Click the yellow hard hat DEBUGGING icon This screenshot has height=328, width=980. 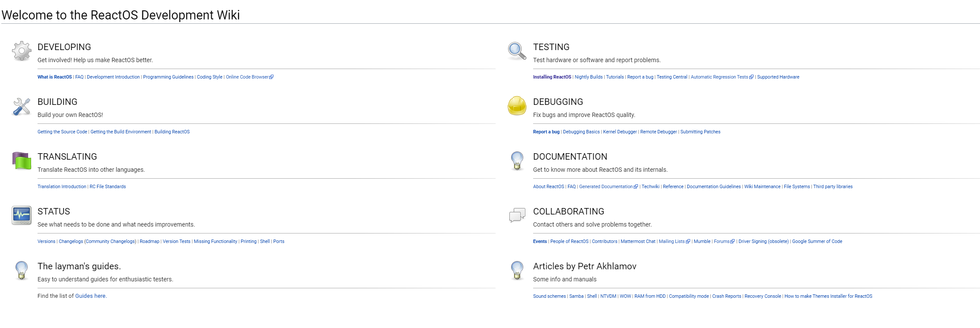(x=517, y=106)
